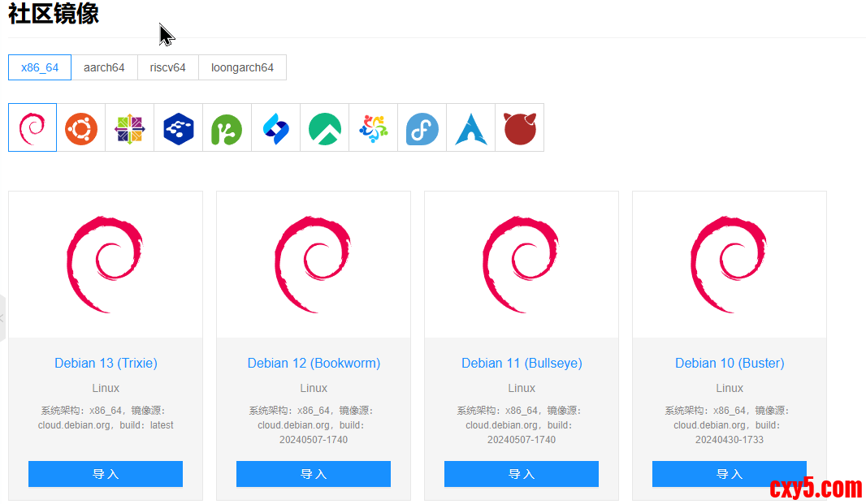The image size is (866, 504).
Task: Select the orange Ubuntu distro icon
Action: pyautogui.click(x=81, y=127)
